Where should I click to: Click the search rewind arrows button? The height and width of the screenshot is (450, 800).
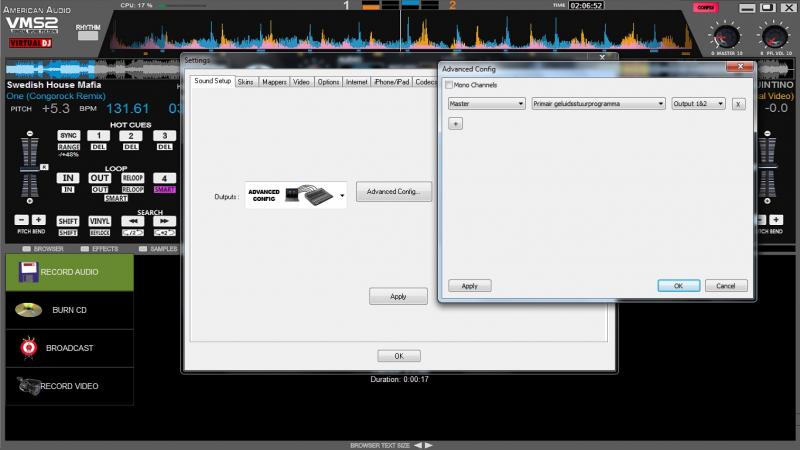coord(133,221)
